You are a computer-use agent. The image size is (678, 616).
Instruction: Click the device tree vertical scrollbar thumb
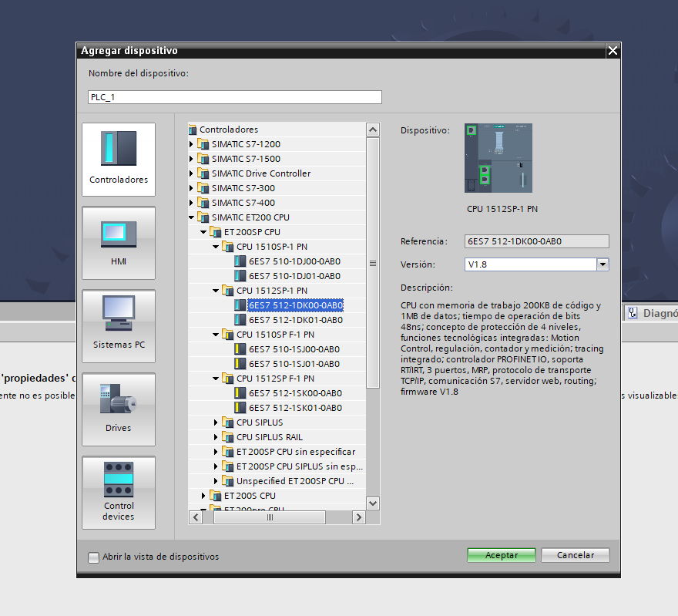click(373, 263)
